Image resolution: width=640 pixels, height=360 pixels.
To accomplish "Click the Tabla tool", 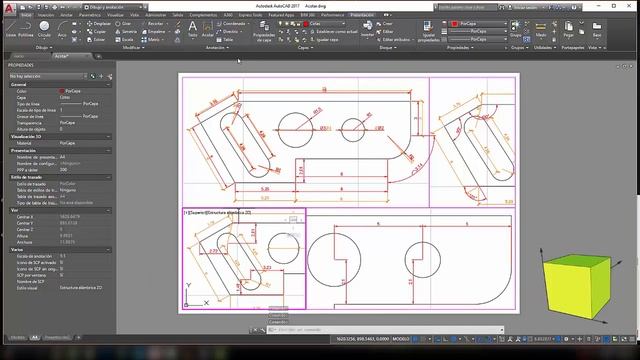I will (x=225, y=40).
